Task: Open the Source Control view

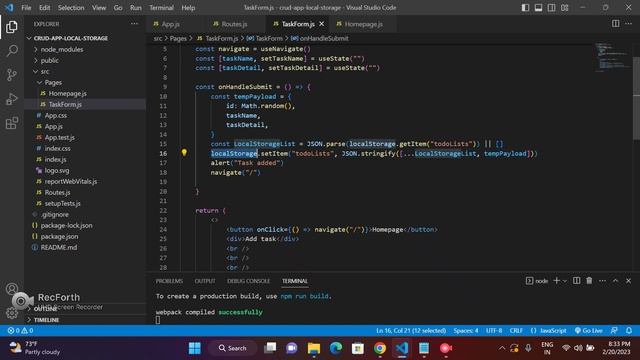Action: pyautogui.click(x=12, y=75)
